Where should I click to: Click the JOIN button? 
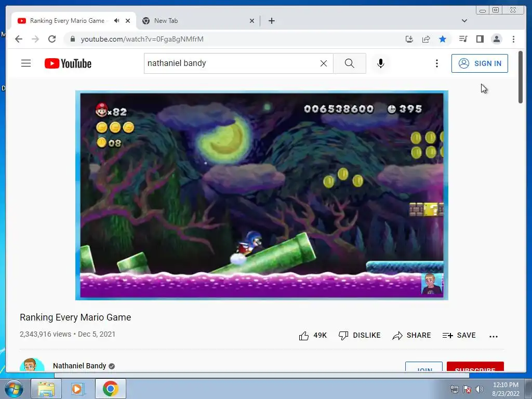tap(424, 366)
